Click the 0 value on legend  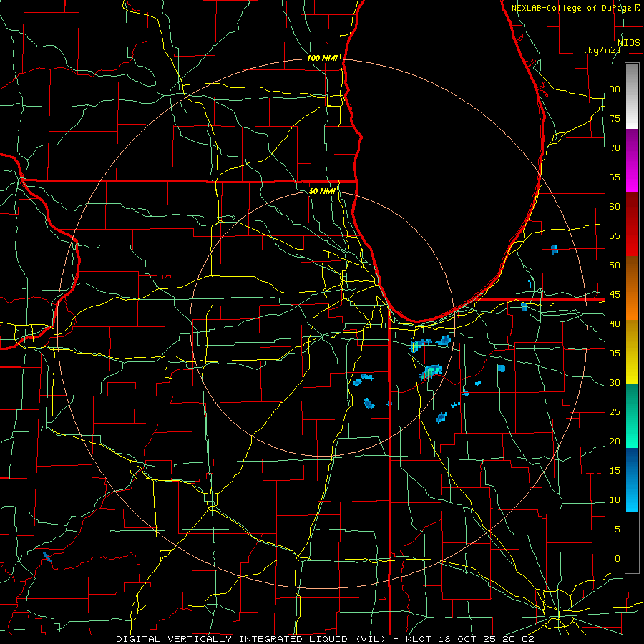(x=618, y=559)
